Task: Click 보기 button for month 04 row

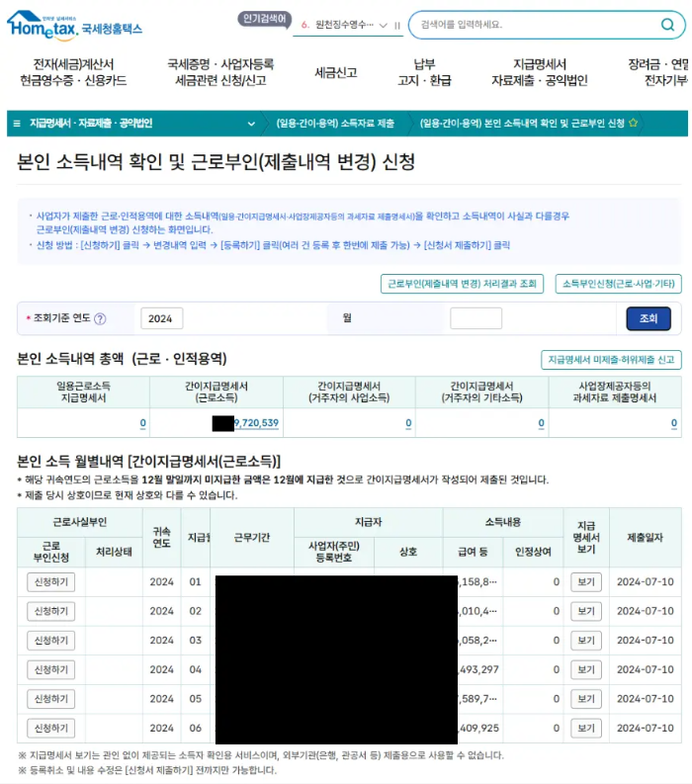Action: pos(586,669)
